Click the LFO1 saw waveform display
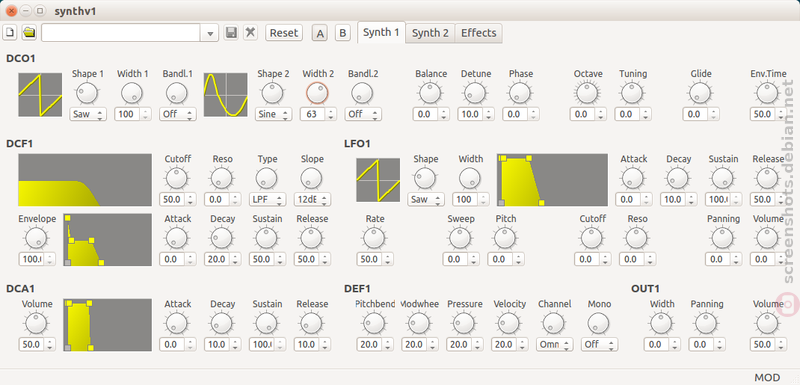The image size is (800, 385). pyautogui.click(x=378, y=180)
